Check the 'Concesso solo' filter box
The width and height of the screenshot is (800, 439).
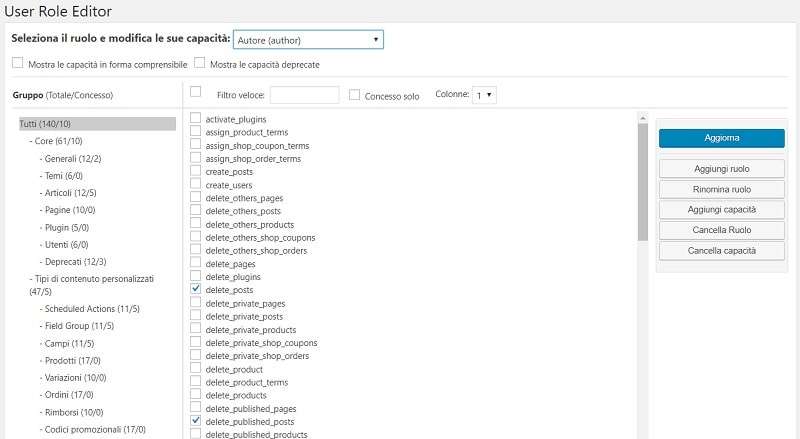point(355,95)
